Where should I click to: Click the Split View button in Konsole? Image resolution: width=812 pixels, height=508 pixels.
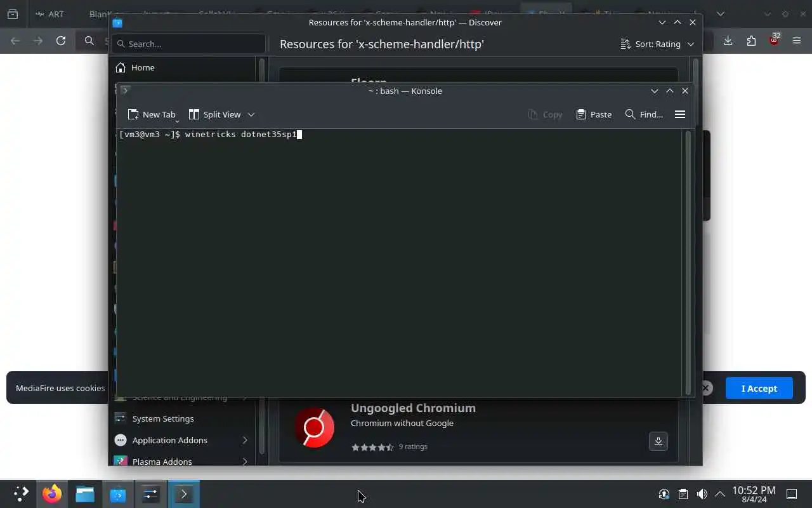pos(214,114)
